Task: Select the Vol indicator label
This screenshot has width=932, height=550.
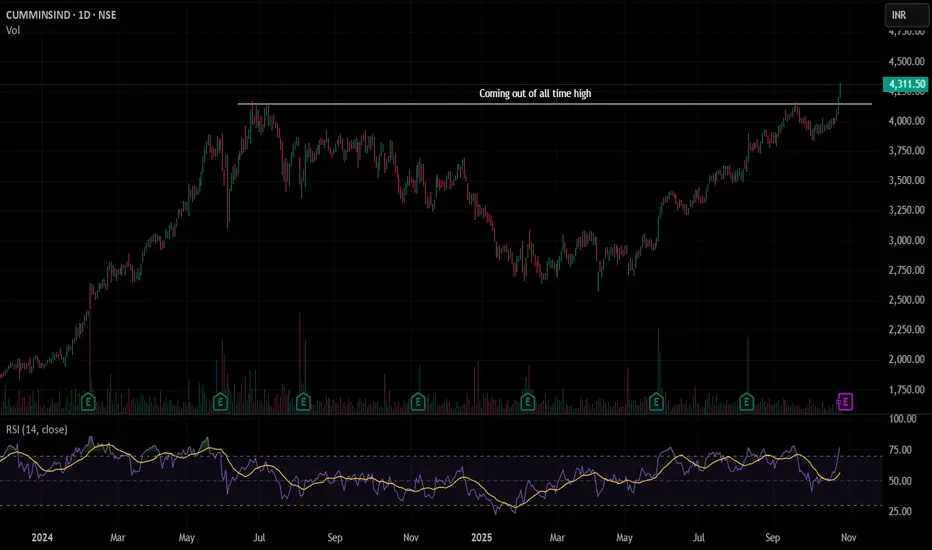Action: pyautogui.click(x=13, y=30)
